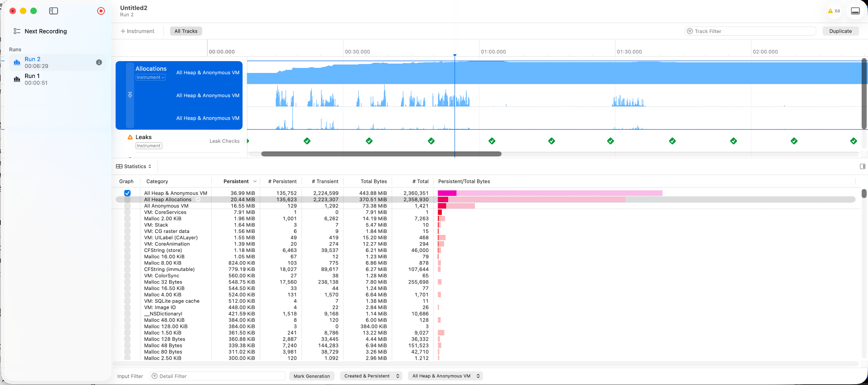Select the CFString (immutable) row

(x=486, y=270)
